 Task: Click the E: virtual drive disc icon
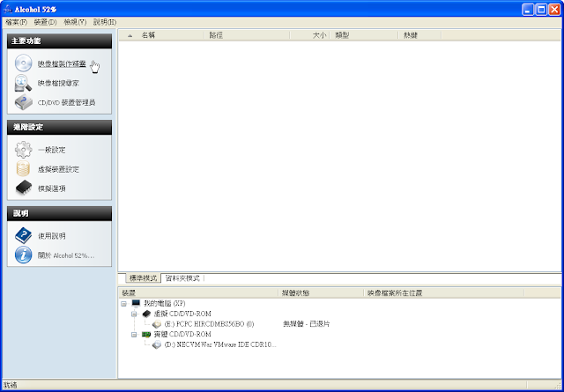click(x=157, y=324)
